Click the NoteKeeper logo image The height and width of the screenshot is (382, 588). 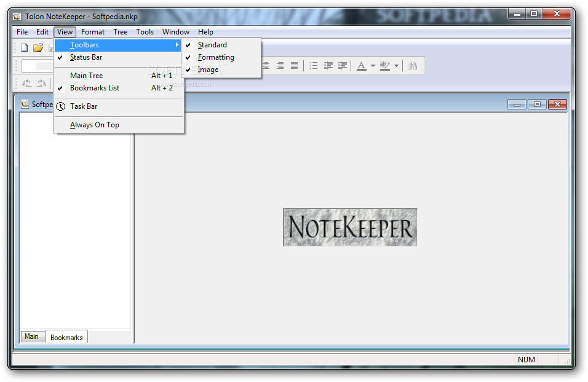[x=350, y=228]
